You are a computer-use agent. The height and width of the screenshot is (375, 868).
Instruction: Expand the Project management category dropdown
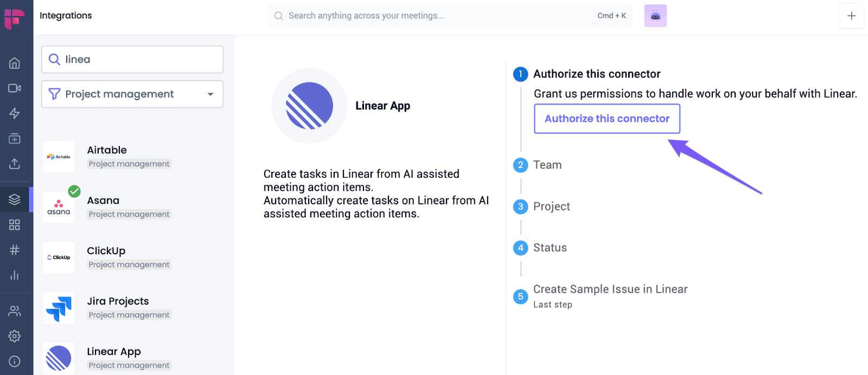pyautogui.click(x=132, y=94)
